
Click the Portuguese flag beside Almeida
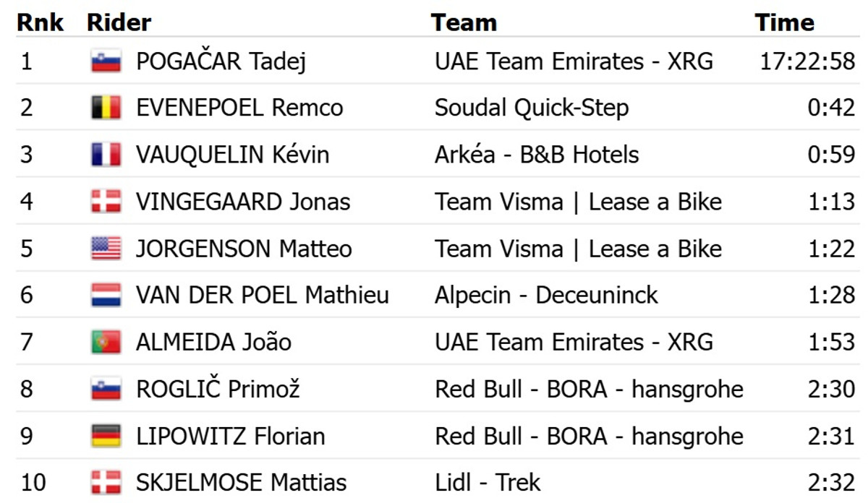click(106, 342)
